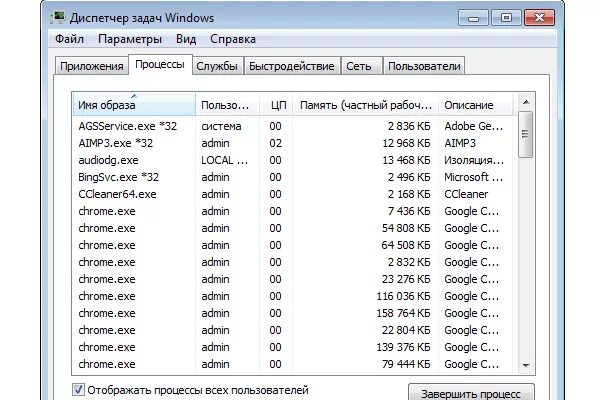
Task: Sort by ЦП column header
Action: point(276,104)
